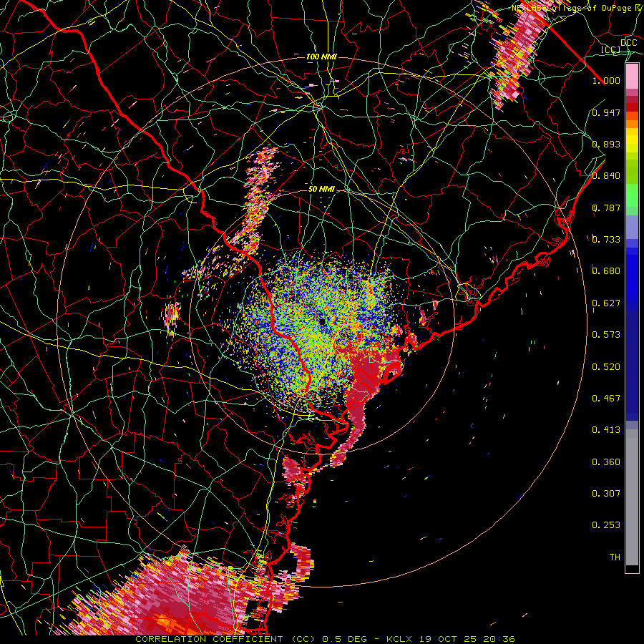
Task: Click the 0.573 scale label
Action: (606, 334)
